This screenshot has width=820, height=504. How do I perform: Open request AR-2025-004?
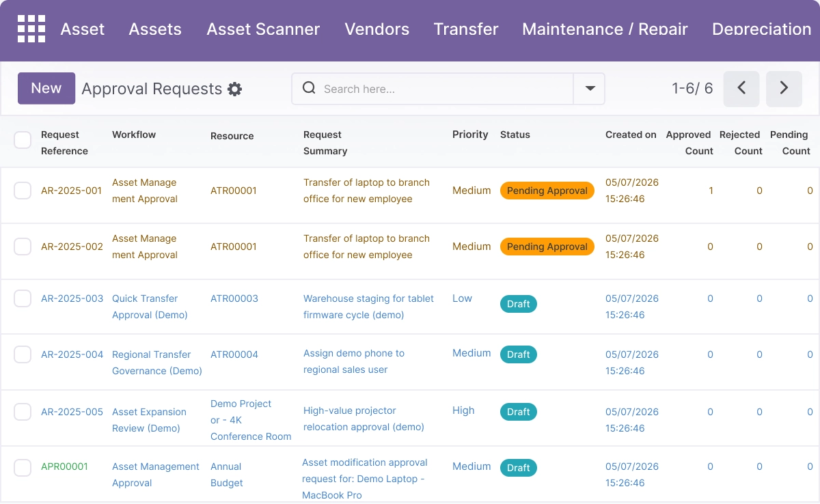click(x=72, y=354)
